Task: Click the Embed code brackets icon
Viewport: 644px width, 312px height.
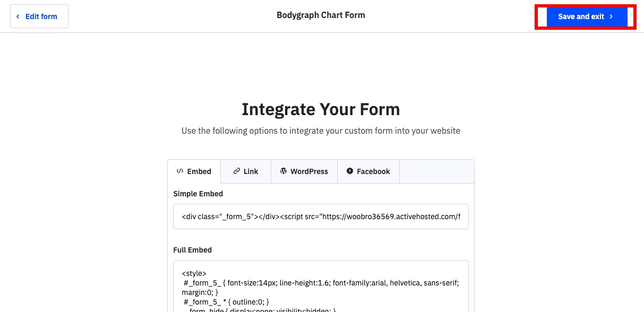Action: [x=180, y=171]
